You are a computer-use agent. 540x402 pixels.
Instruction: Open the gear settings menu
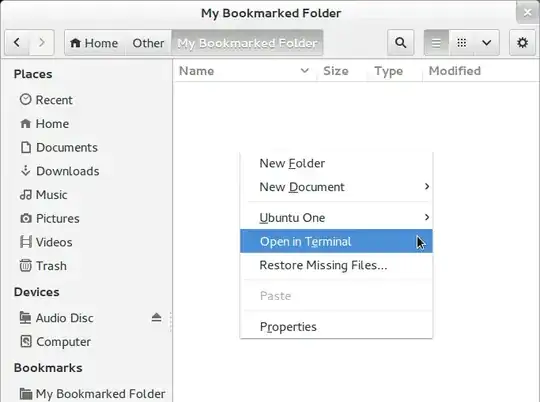(522, 43)
